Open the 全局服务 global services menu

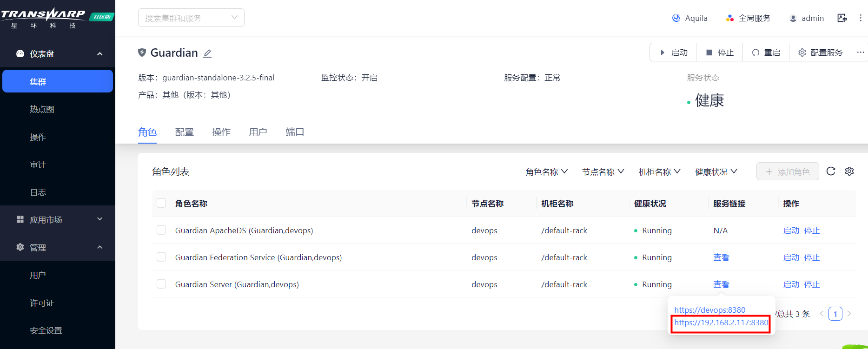[748, 18]
